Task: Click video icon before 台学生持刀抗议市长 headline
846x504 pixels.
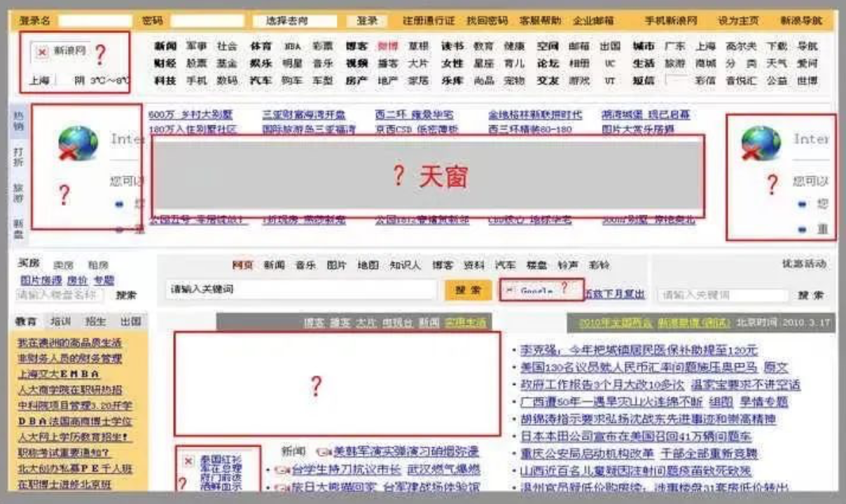Action: 282,470
